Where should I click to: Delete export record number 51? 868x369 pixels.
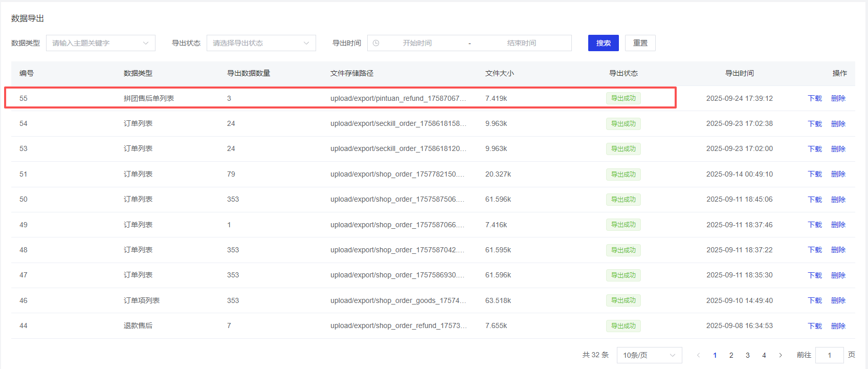pos(838,174)
